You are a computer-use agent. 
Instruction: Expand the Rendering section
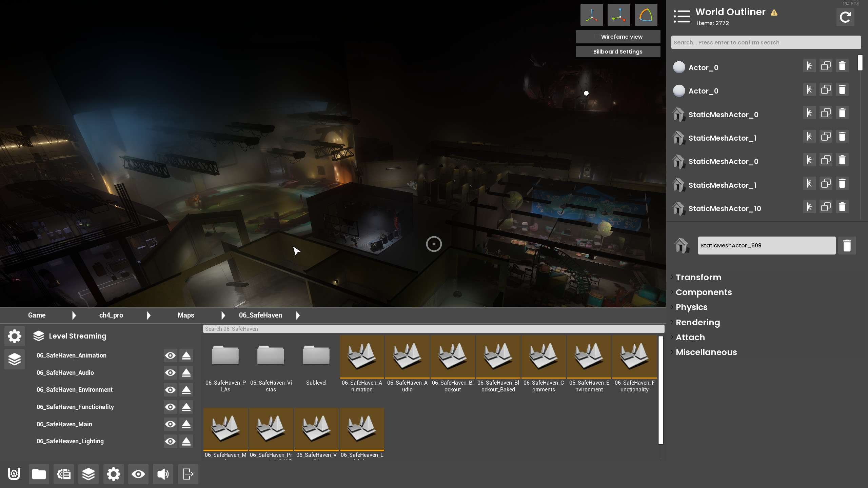click(698, 322)
